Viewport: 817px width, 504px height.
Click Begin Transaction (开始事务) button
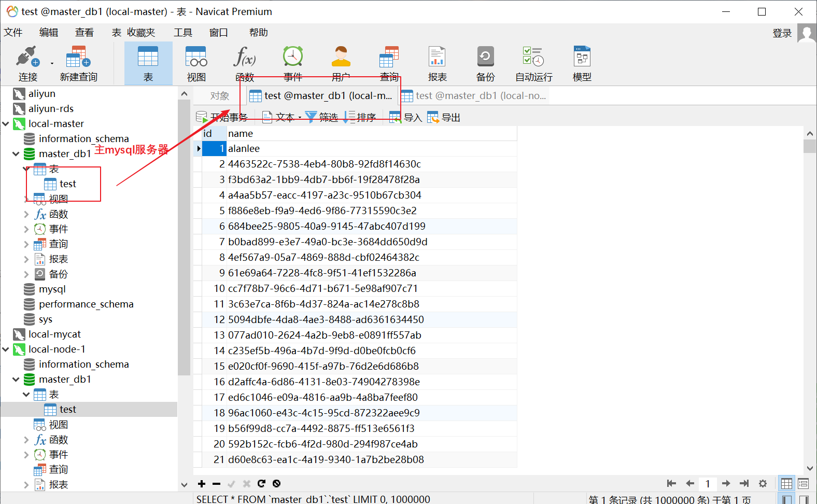click(222, 117)
